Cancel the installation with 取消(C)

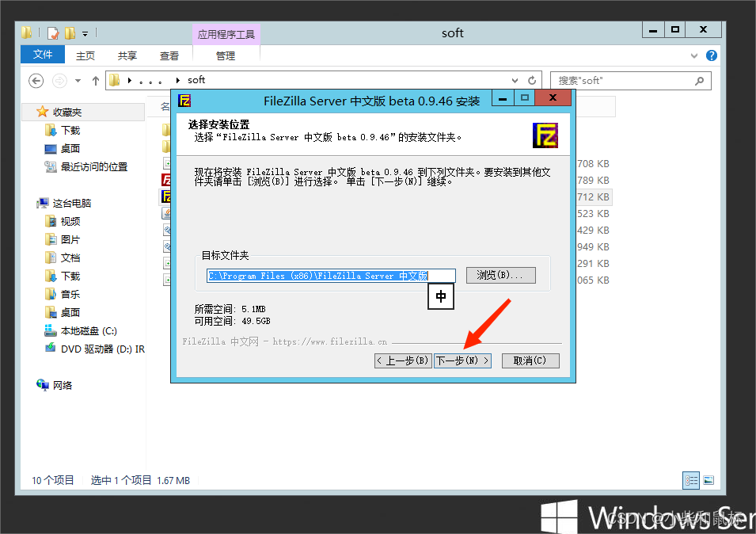coord(530,360)
